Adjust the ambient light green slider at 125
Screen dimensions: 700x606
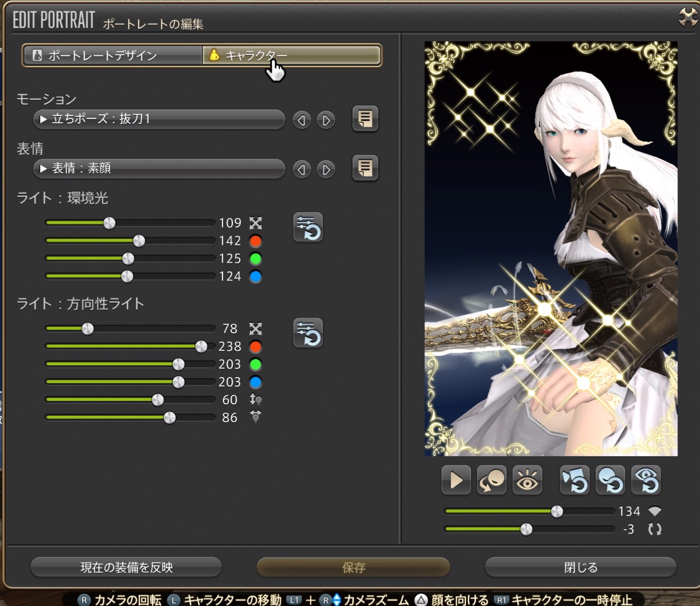click(x=130, y=258)
